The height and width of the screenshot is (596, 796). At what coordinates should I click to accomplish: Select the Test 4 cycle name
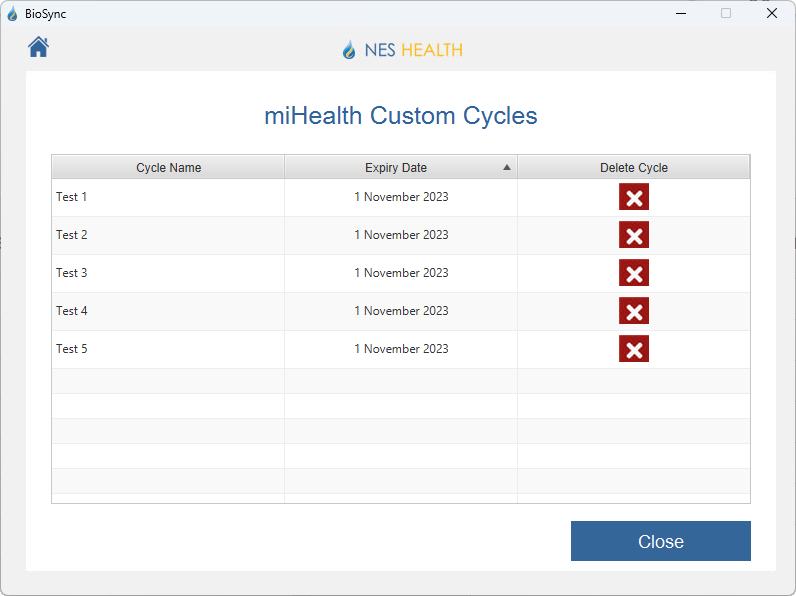coord(71,311)
